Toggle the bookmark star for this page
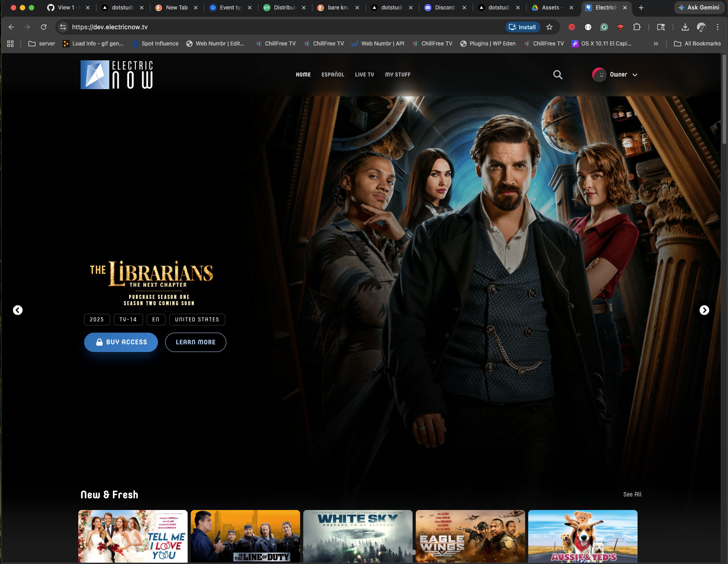 [549, 27]
